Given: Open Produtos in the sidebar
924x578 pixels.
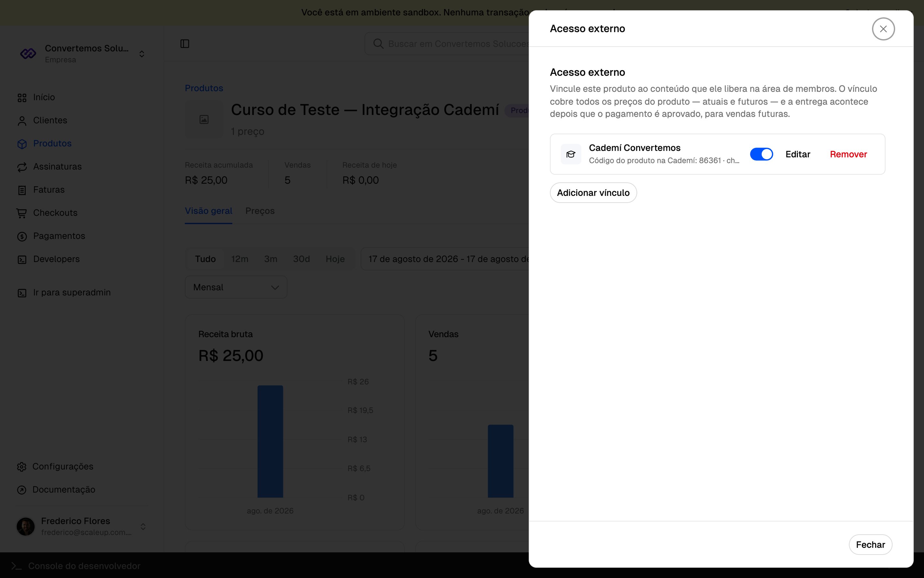Looking at the screenshot, I should pos(52,143).
